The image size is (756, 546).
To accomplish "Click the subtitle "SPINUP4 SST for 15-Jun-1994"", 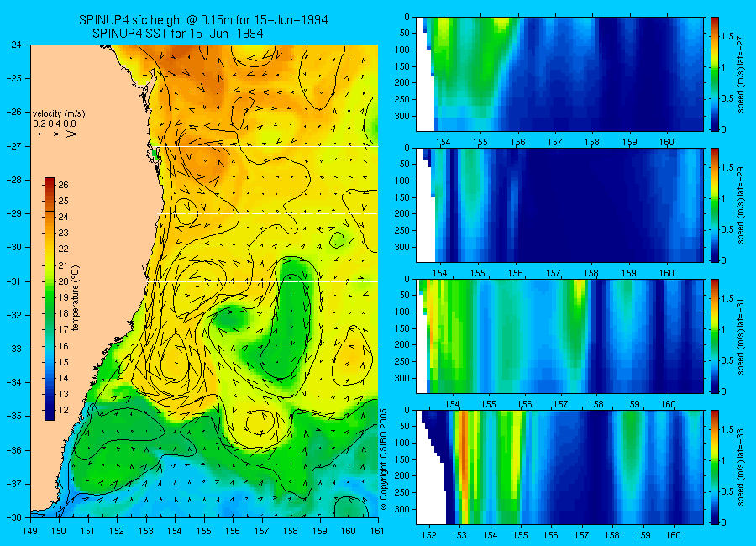I will coord(177,34).
